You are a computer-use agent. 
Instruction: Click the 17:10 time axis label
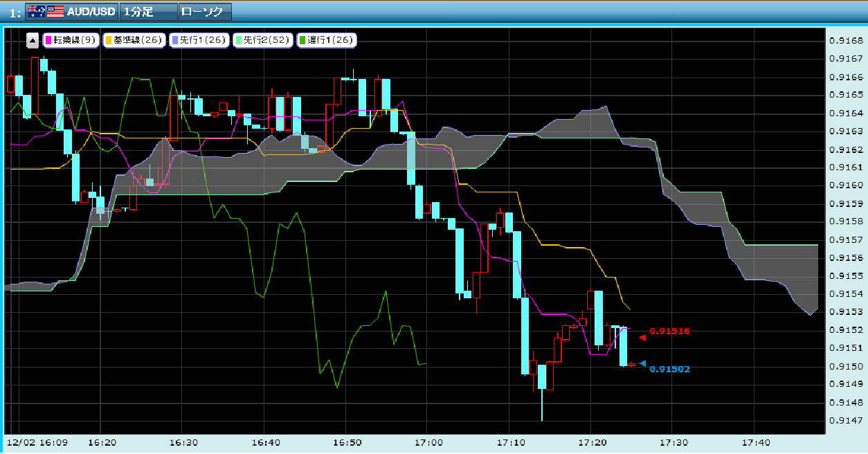point(511,442)
